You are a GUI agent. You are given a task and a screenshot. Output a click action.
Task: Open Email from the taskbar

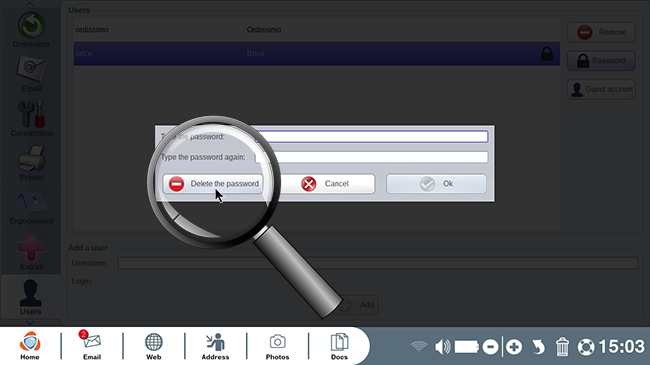[x=92, y=346]
